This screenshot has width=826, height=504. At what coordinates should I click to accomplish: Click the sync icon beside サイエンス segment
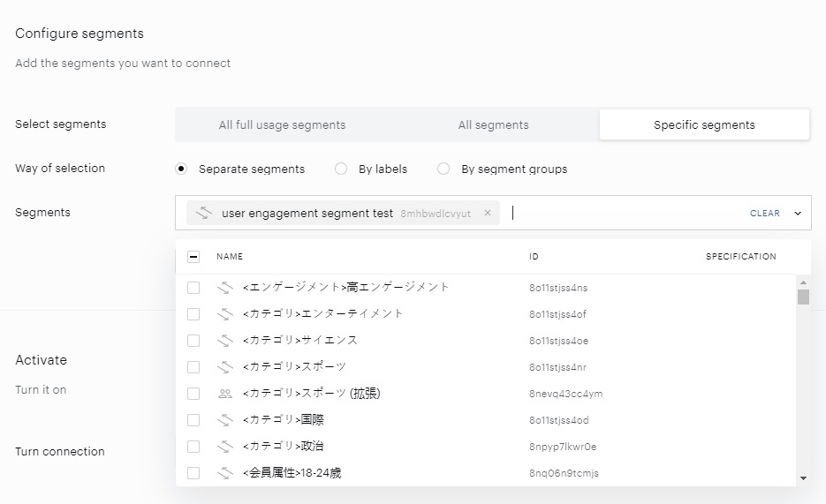pos(225,341)
